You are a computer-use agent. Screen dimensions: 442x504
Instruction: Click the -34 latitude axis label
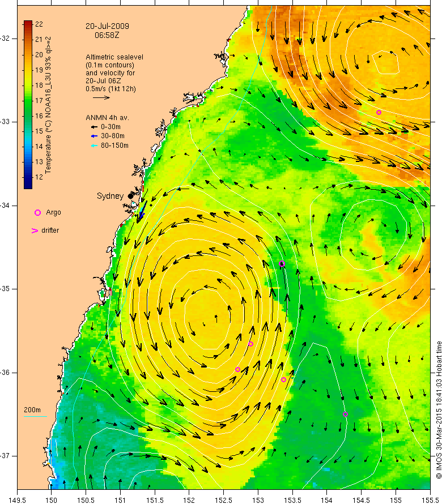tap(5, 206)
